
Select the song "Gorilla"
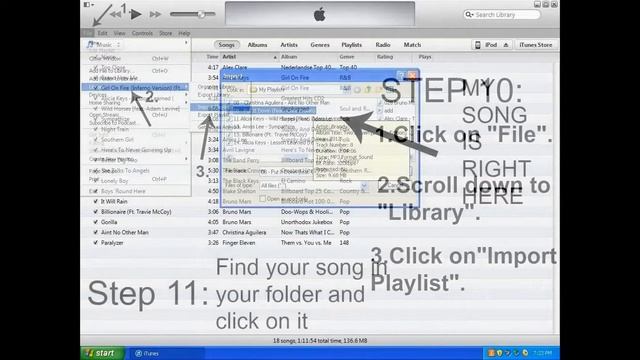[x=109, y=222]
